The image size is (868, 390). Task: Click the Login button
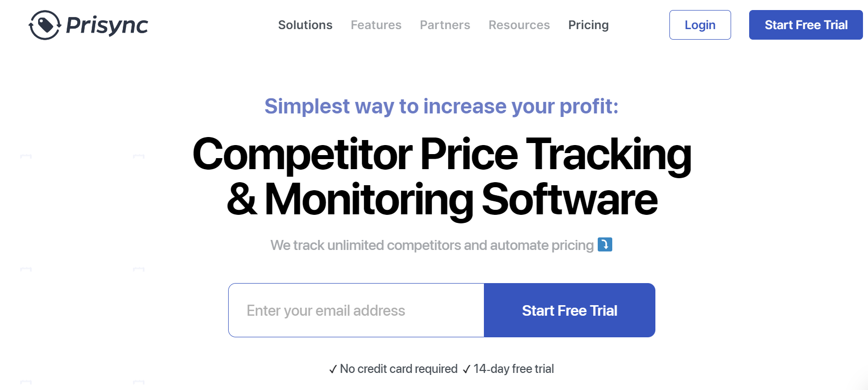(700, 25)
